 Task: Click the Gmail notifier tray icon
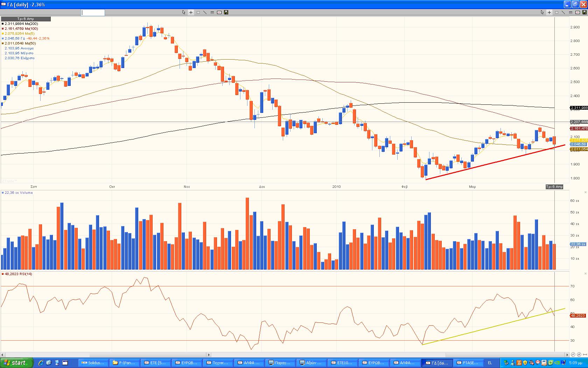pos(538,362)
